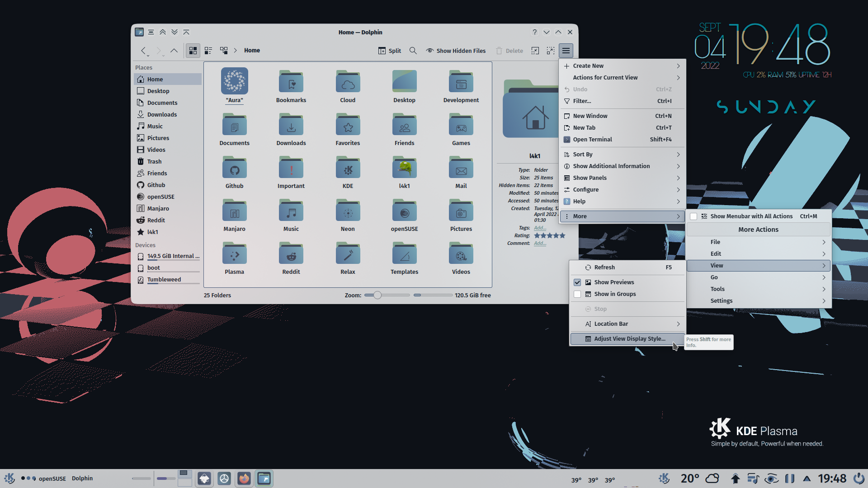Select Tumbleweed device in sidebar
This screenshot has height=488, width=868.
[168, 280]
